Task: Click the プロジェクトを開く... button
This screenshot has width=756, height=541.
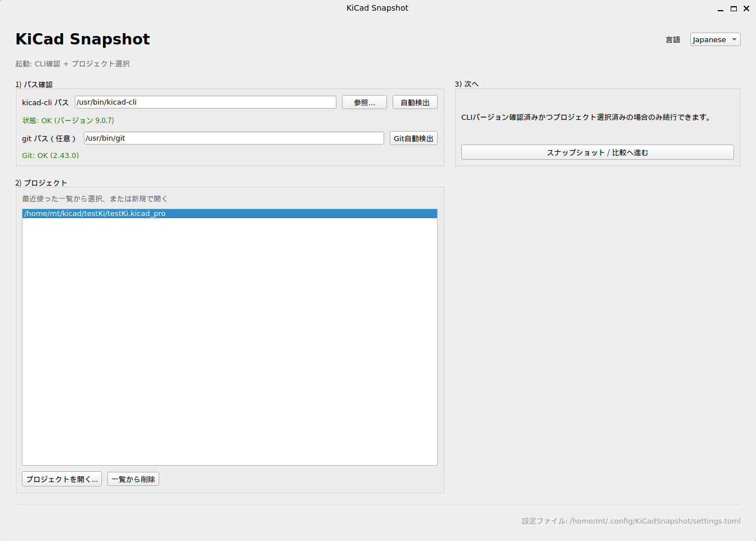Action: point(62,479)
